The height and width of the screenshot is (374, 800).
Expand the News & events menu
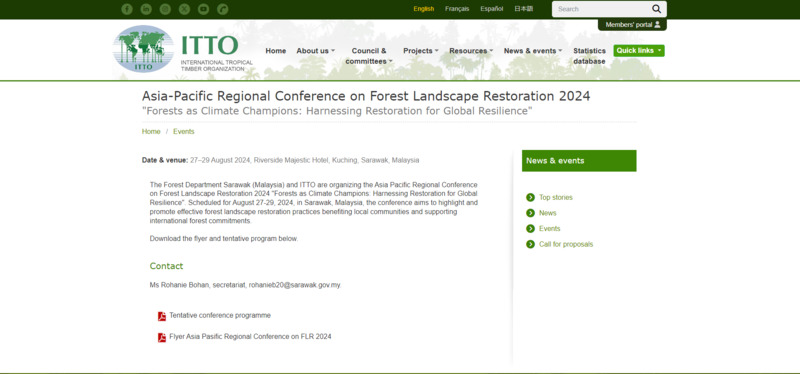[x=533, y=51]
